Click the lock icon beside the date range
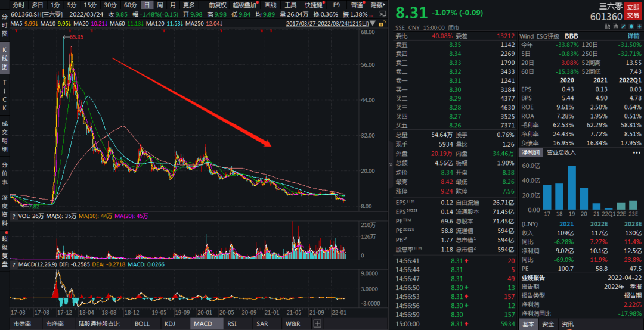The width and height of the screenshot is (644, 330). (x=381, y=24)
